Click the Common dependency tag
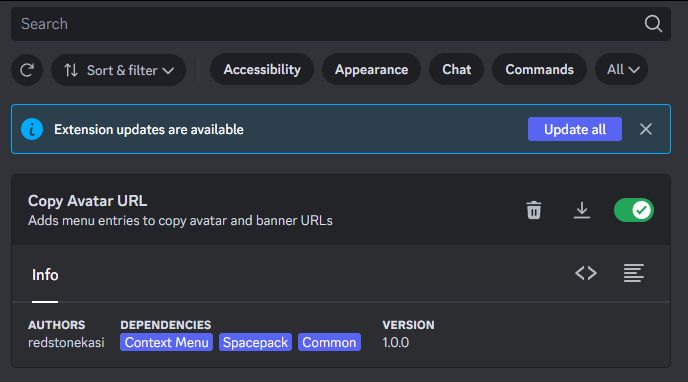This screenshot has width=688, height=382. pos(329,342)
